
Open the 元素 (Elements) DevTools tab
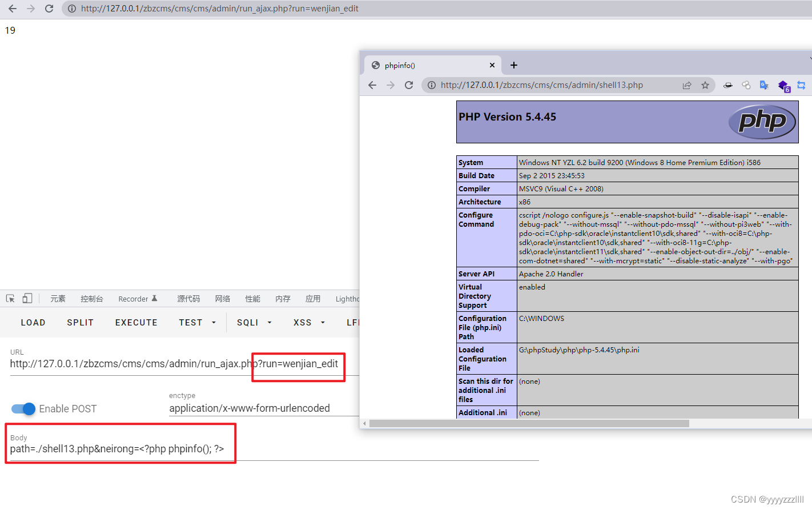pos(58,299)
